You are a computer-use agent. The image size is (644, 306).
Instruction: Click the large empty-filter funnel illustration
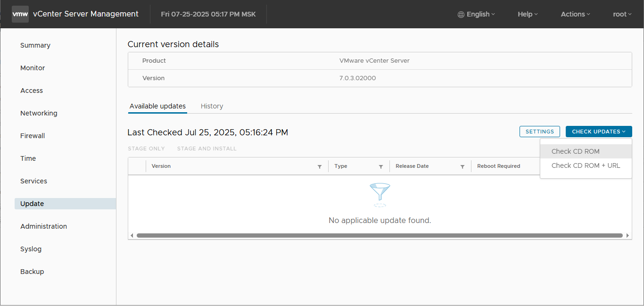tap(380, 195)
